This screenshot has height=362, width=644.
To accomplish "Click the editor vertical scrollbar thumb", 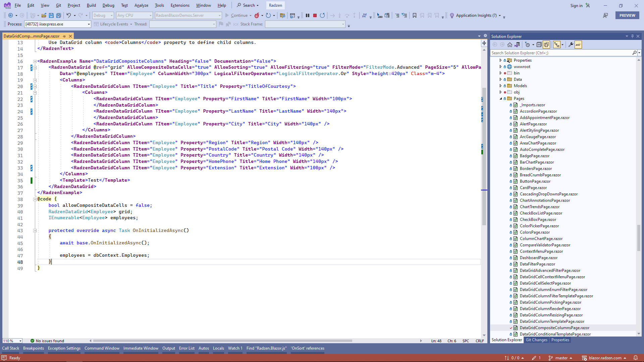I will pos(484,157).
